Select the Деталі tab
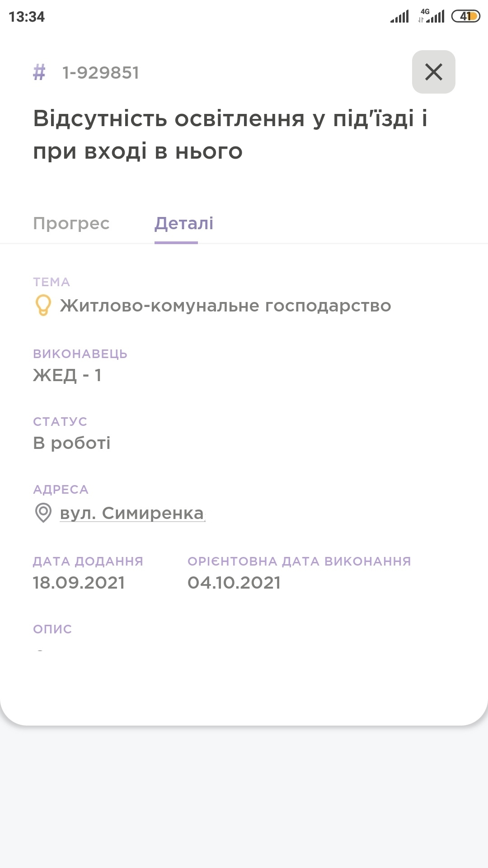The width and height of the screenshot is (488, 868). 184,223
